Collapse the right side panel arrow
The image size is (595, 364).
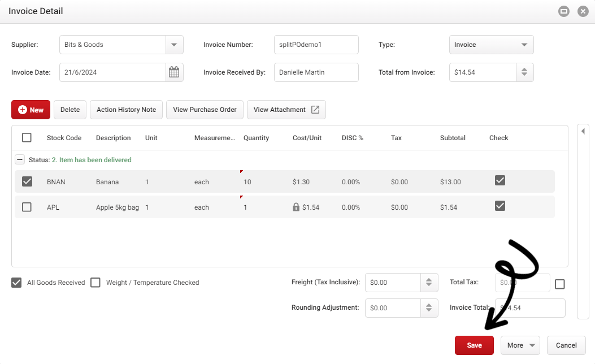tap(583, 131)
